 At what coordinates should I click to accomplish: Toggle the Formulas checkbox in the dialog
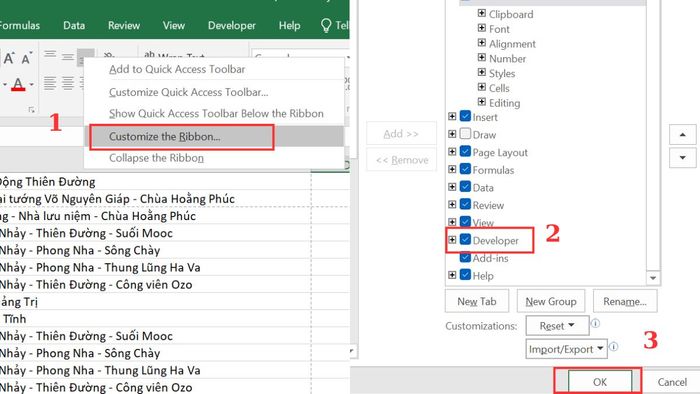point(465,169)
